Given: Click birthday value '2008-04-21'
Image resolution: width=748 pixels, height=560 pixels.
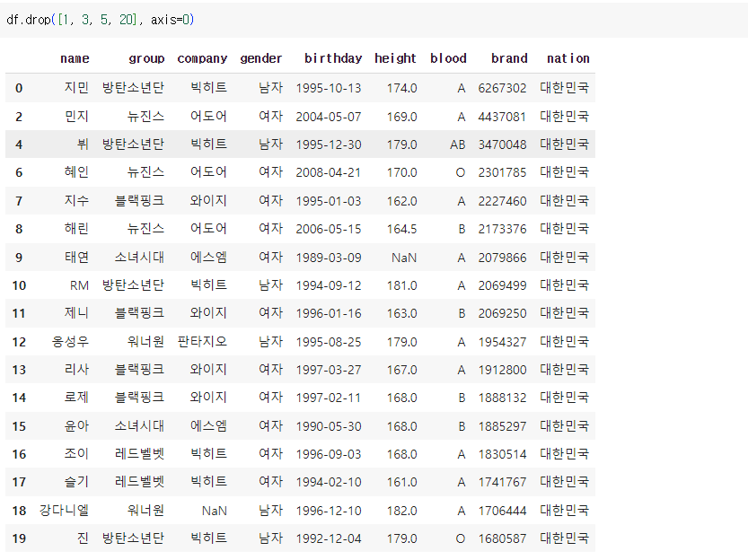Looking at the screenshot, I should pos(329,172).
